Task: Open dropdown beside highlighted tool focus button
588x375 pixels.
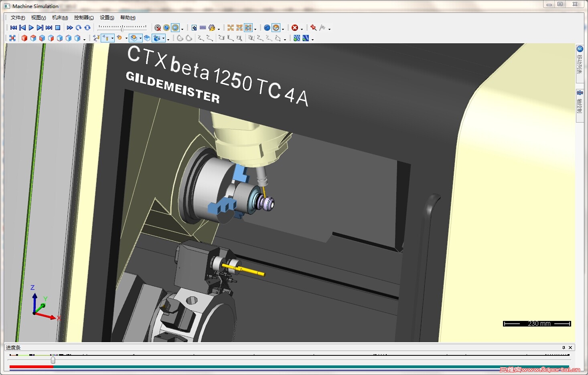Action: [112, 38]
